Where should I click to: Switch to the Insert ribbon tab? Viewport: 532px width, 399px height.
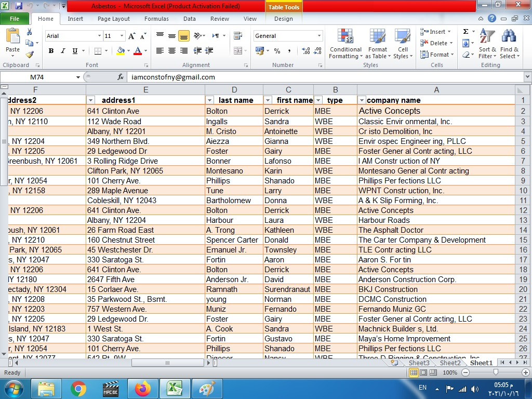pyautogui.click(x=75, y=19)
